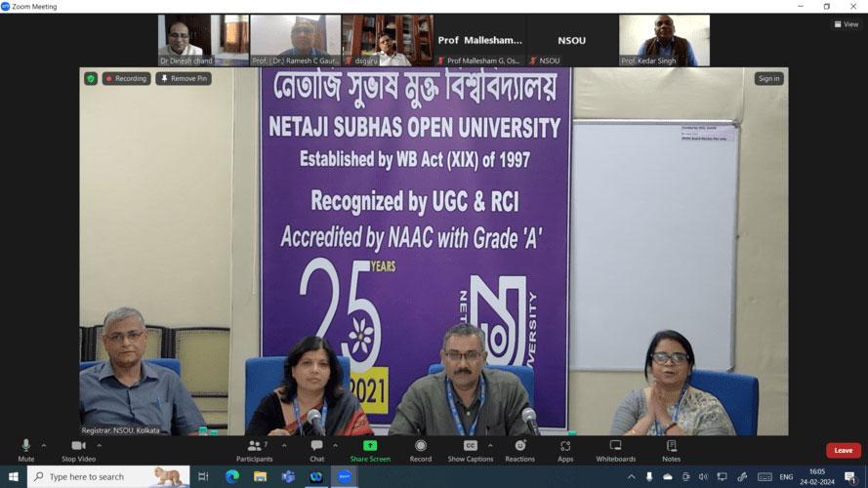Open network status tray icon
The height and width of the screenshot is (488, 868).
click(x=722, y=476)
